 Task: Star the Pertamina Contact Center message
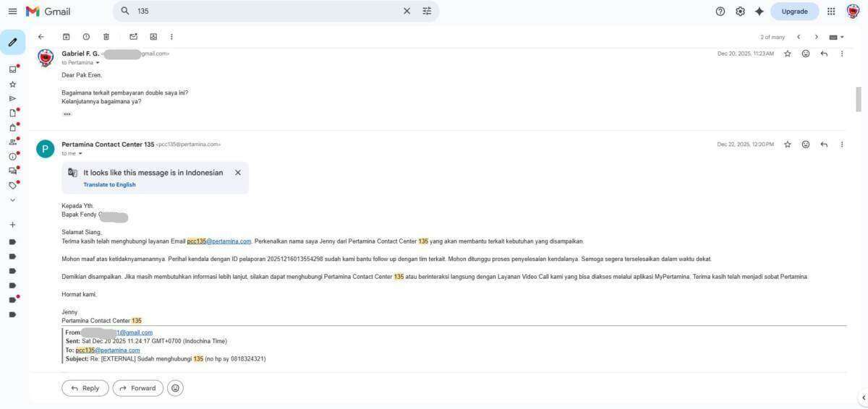tap(787, 145)
